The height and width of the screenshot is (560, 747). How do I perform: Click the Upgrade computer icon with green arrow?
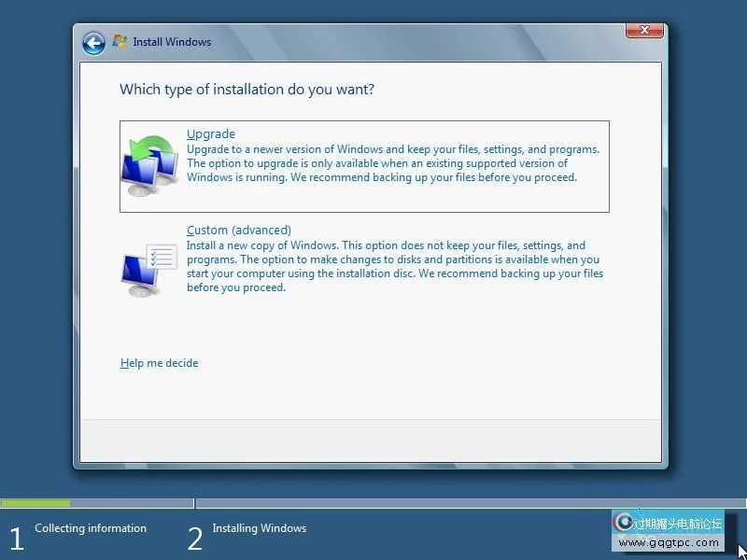[149, 165]
